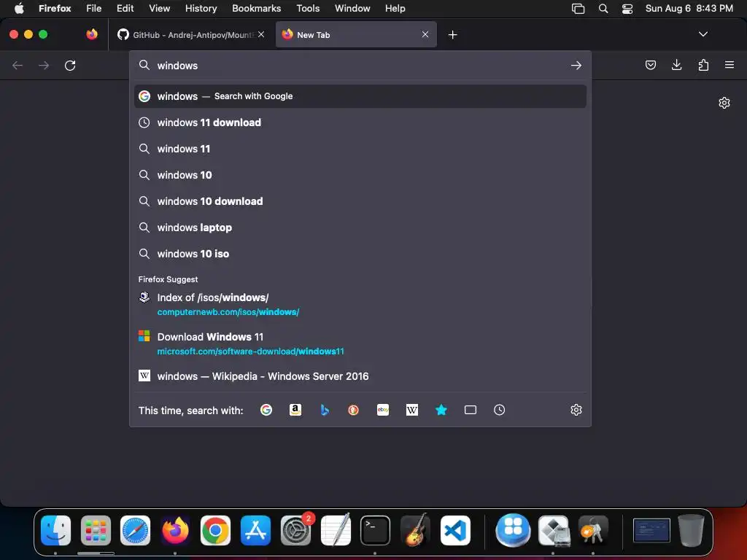The height and width of the screenshot is (560, 747).
Task: Search this time with Google
Action: (266, 410)
